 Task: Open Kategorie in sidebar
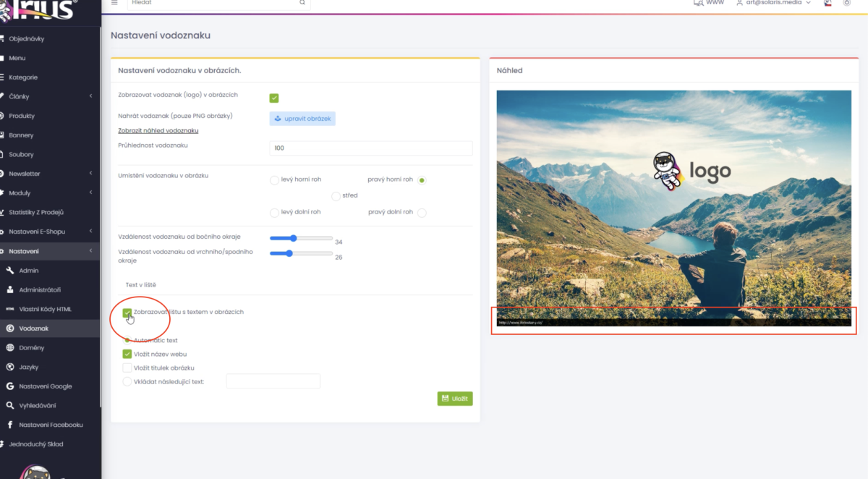tap(51, 77)
